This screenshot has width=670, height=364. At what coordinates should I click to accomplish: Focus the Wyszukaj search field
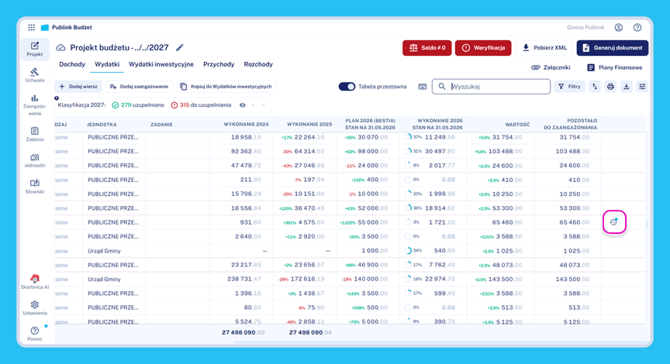491,86
